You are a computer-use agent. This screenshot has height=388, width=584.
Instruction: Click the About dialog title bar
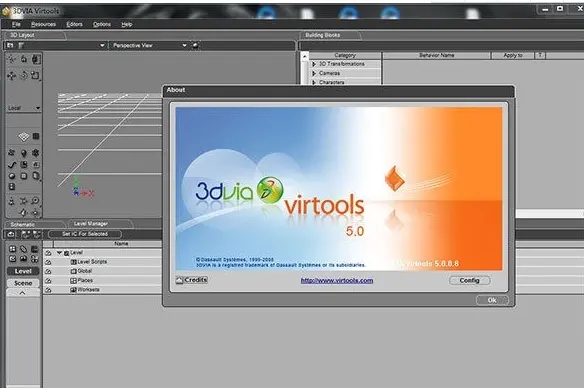(x=339, y=90)
